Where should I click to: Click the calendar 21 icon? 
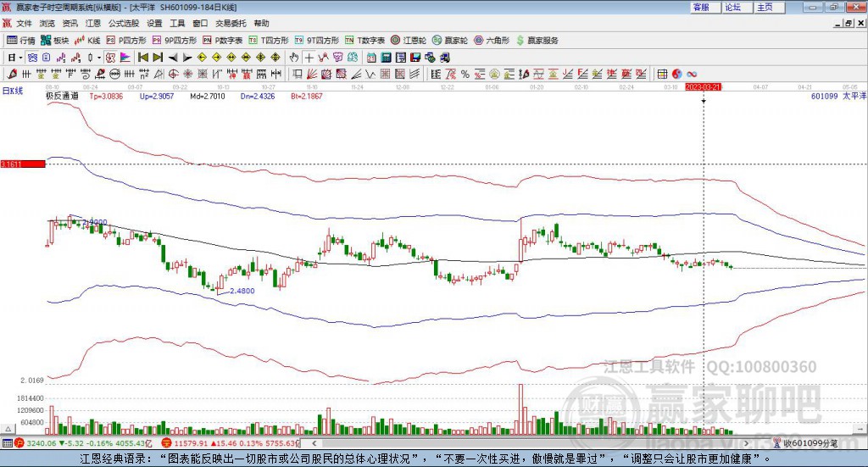[x=371, y=58]
